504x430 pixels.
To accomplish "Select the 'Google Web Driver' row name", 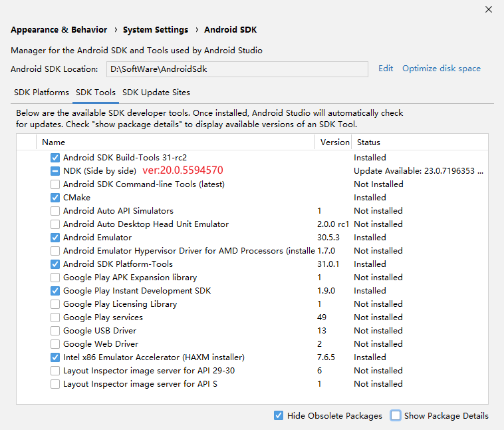I will (100, 344).
